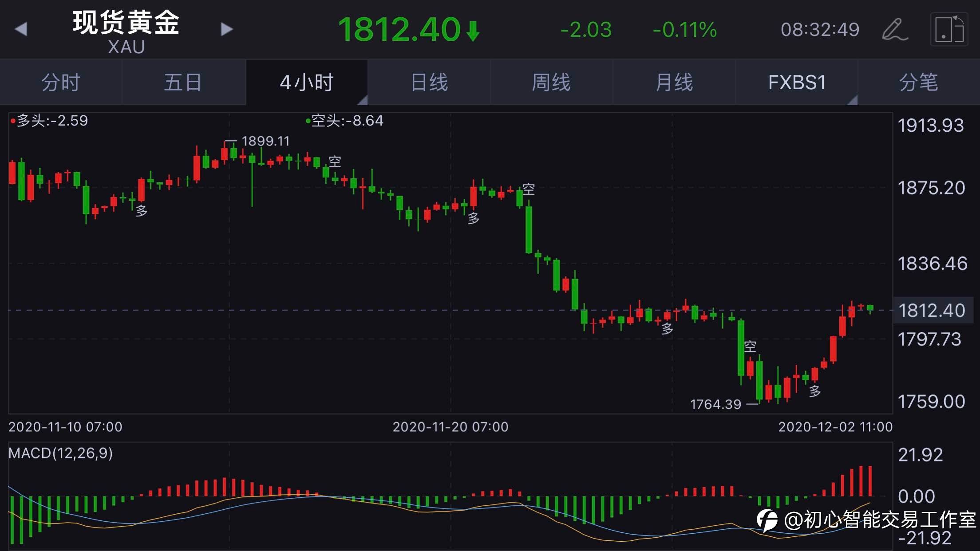Switch to the 五日 tab

click(x=183, y=83)
